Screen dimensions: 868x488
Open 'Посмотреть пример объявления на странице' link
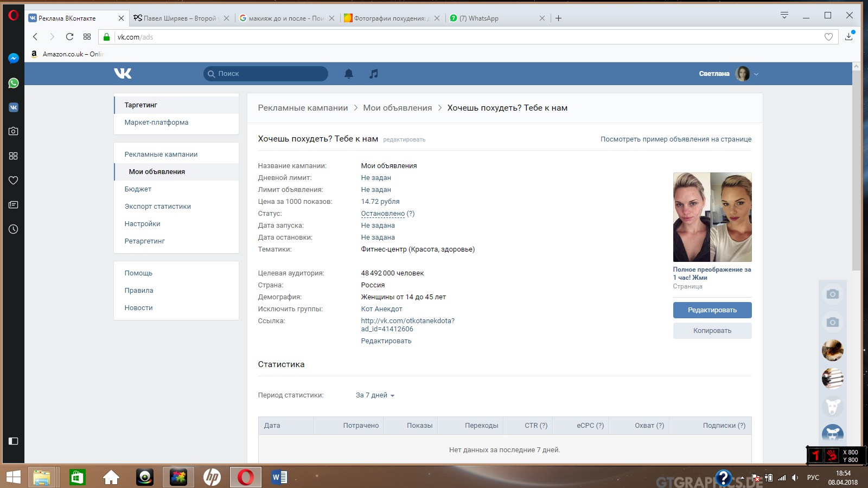(676, 139)
